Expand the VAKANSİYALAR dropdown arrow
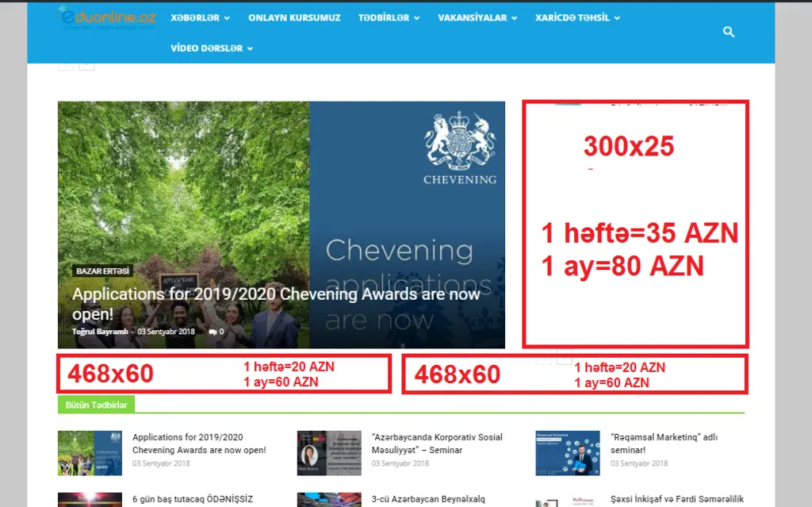812x507 pixels. click(514, 18)
